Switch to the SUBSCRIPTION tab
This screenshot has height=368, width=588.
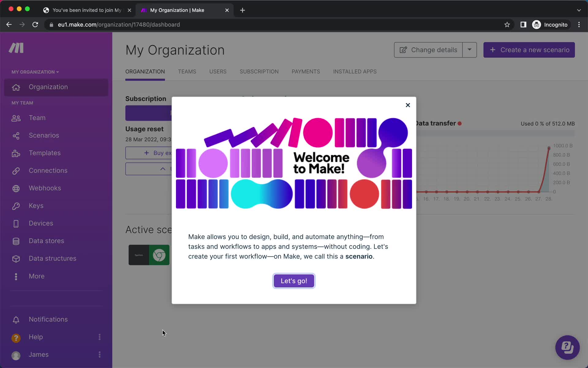[x=259, y=71]
